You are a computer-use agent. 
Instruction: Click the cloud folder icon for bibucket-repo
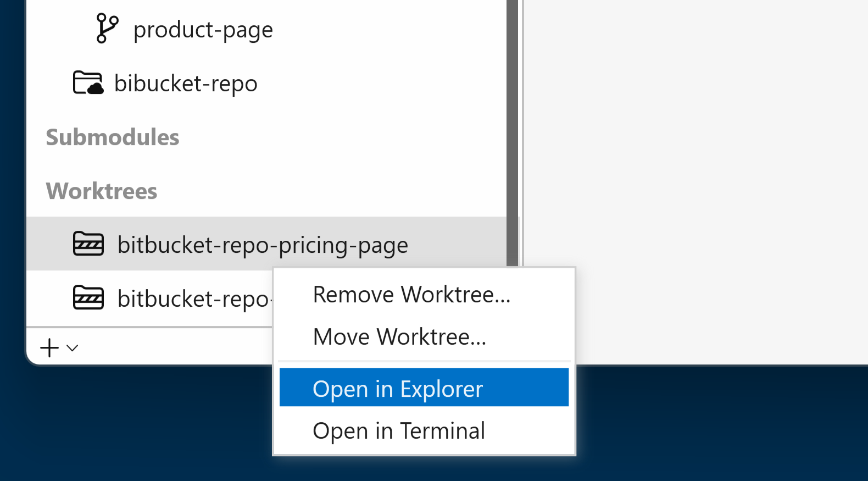[88, 83]
